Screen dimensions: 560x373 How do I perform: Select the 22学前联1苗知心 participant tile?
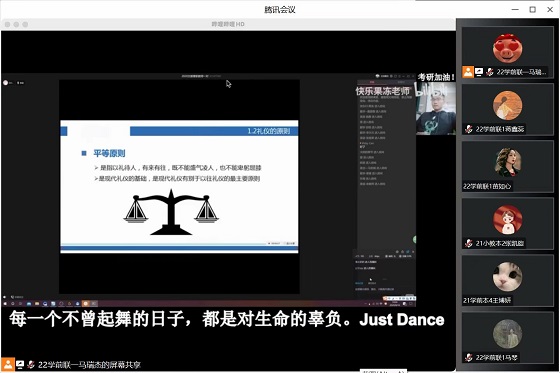pos(507,166)
